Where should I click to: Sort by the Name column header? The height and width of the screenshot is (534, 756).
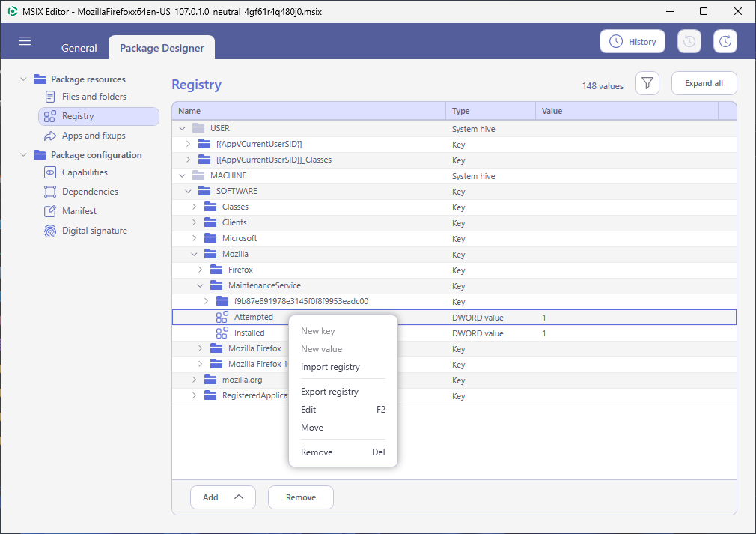pos(308,111)
